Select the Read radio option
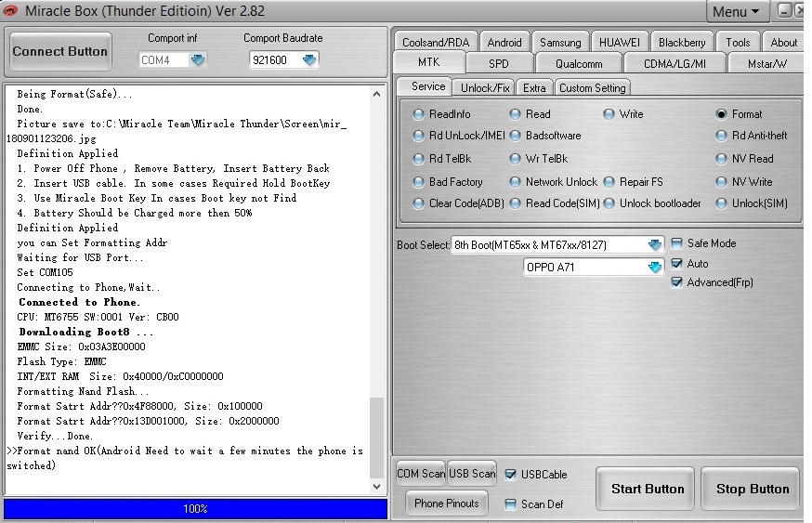812x523 pixels. [515, 114]
